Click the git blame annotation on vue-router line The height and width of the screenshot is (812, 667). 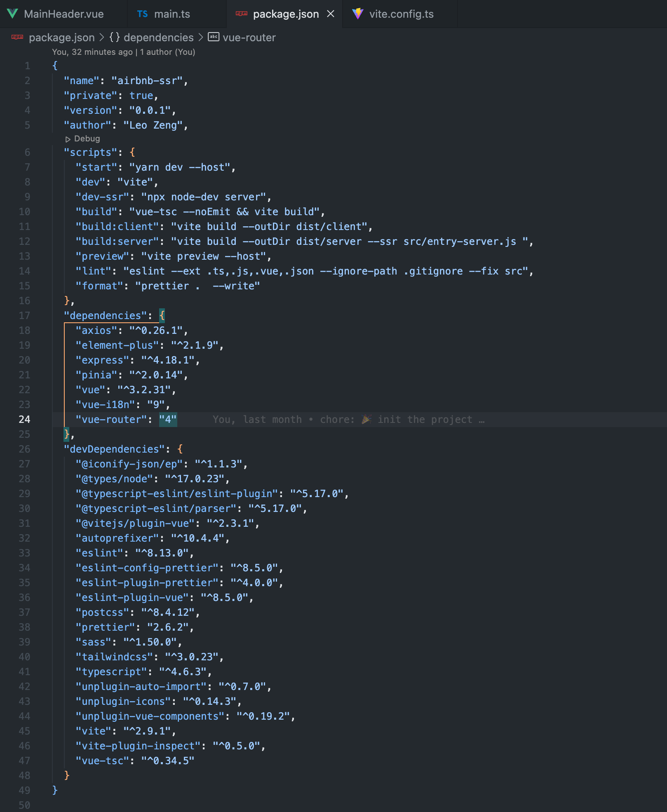pos(348,419)
